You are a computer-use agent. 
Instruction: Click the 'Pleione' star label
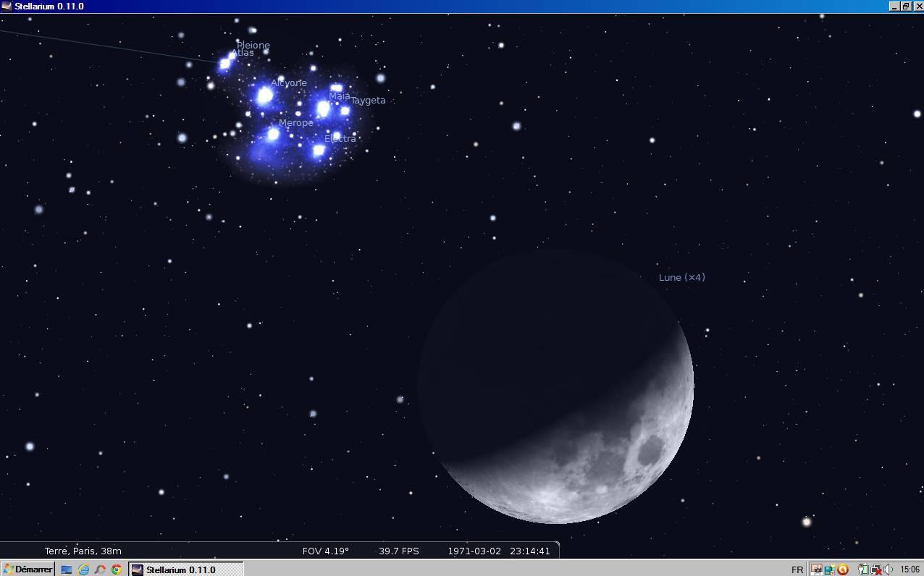253,45
